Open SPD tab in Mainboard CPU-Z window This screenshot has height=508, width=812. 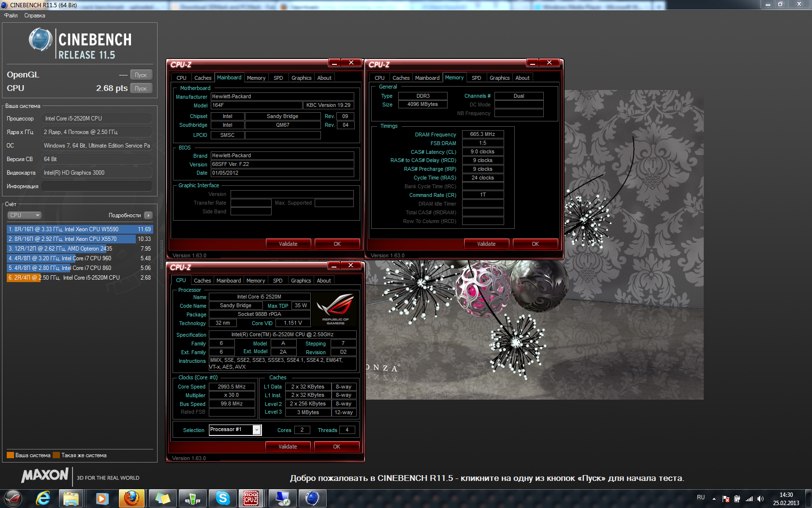(x=278, y=78)
